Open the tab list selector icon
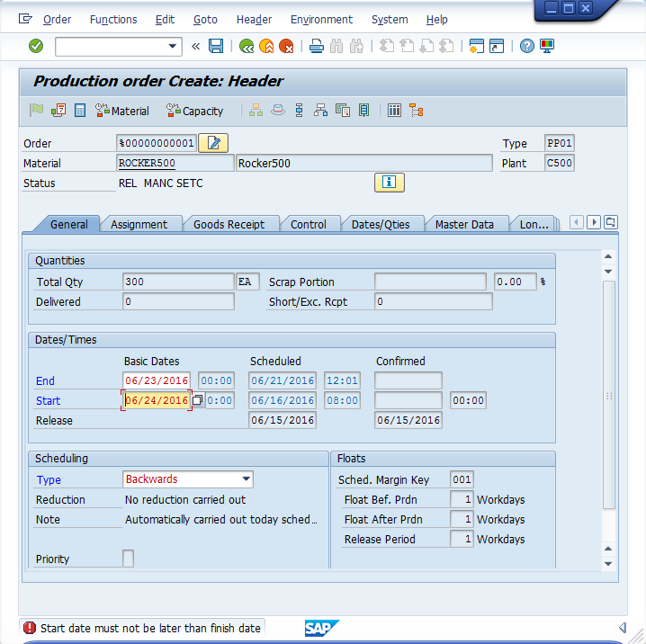Screen dimensions: 646x644 (x=611, y=222)
